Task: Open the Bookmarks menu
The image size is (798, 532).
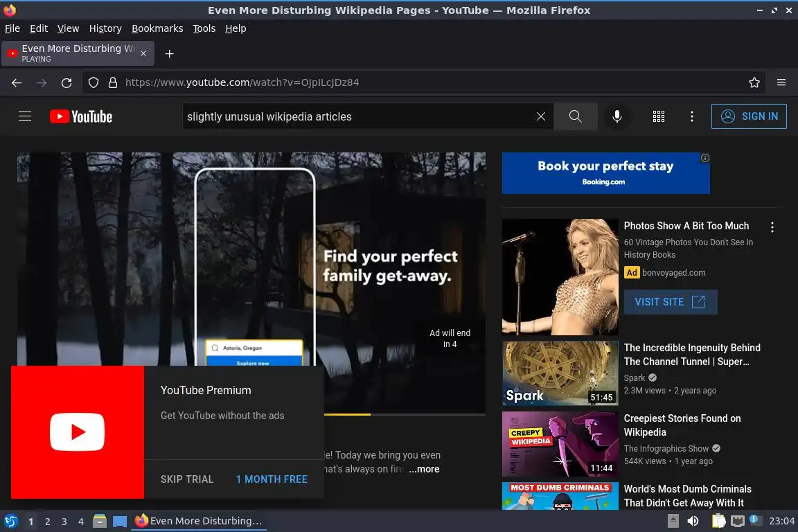Action: (157, 28)
